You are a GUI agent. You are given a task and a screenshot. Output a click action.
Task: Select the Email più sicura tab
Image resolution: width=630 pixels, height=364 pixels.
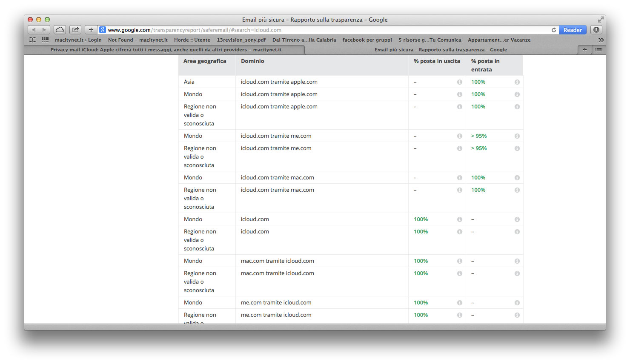[440, 50]
